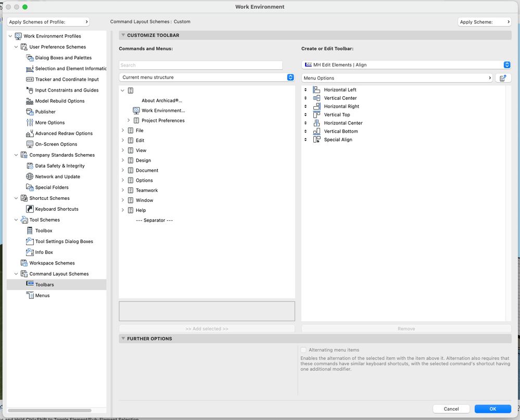
Task: Select the Teamwork menu in command list
Action: 147,190
